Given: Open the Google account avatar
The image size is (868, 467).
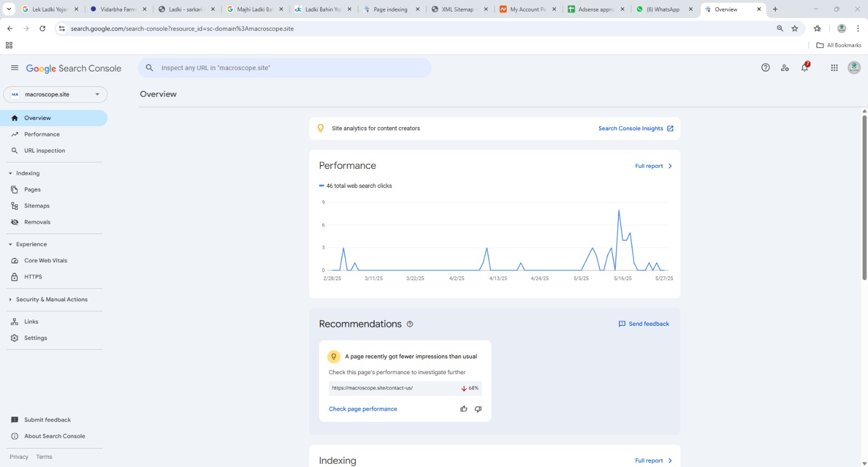Looking at the screenshot, I should [854, 68].
